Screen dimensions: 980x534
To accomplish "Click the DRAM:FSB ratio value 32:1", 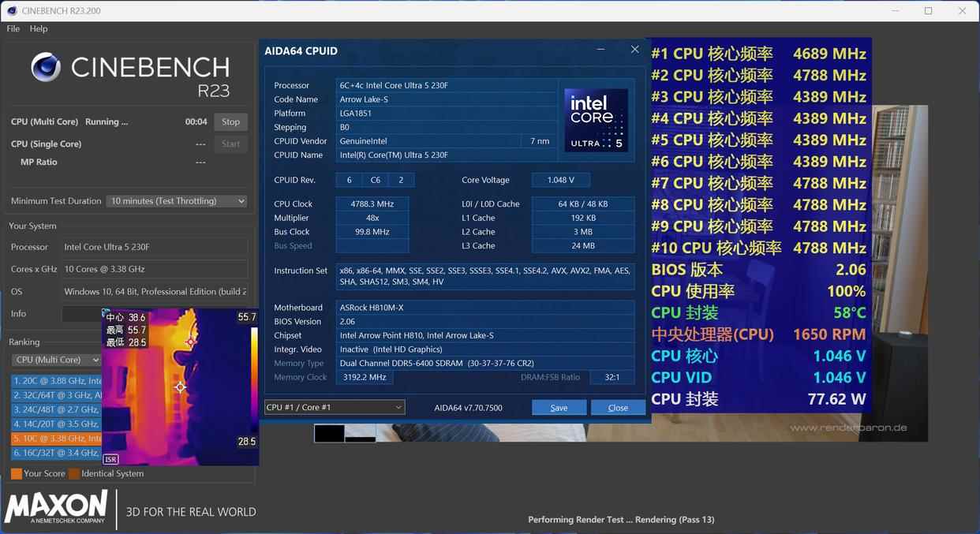I will tap(612, 377).
